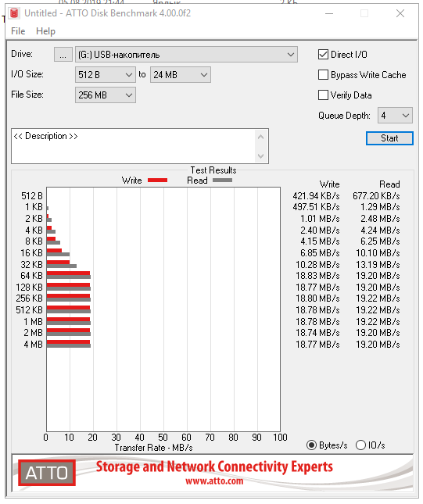The height and width of the screenshot is (504, 423).
Task: Click the drive browse button with ellipsis
Action: click(63, 55)
